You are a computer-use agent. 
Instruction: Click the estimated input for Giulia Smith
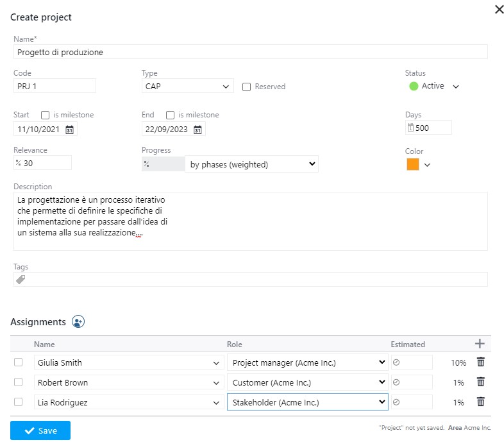pyautogui.click(x=412, y=362)
